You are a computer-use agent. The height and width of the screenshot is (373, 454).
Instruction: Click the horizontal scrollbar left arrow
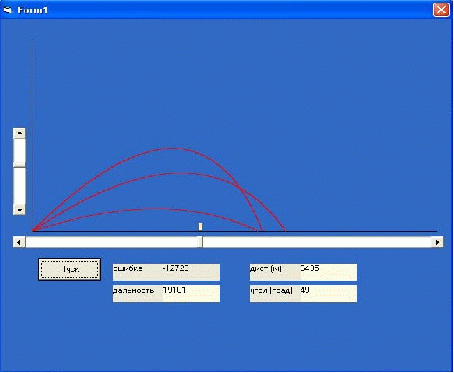(19, 242)
